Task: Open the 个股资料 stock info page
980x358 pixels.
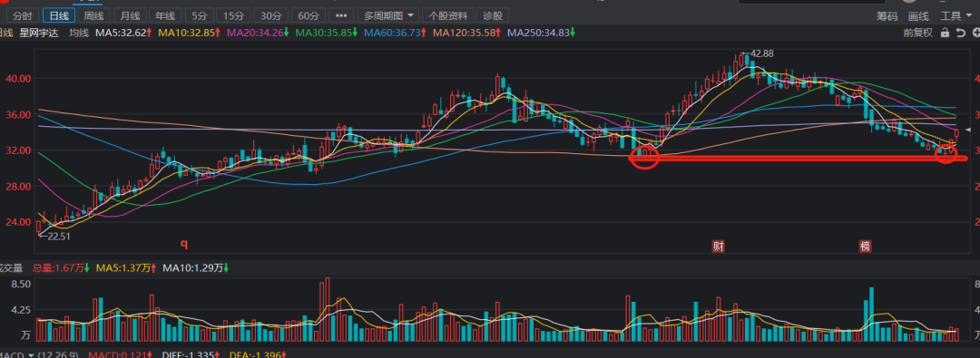Action: tap(447, 15)
